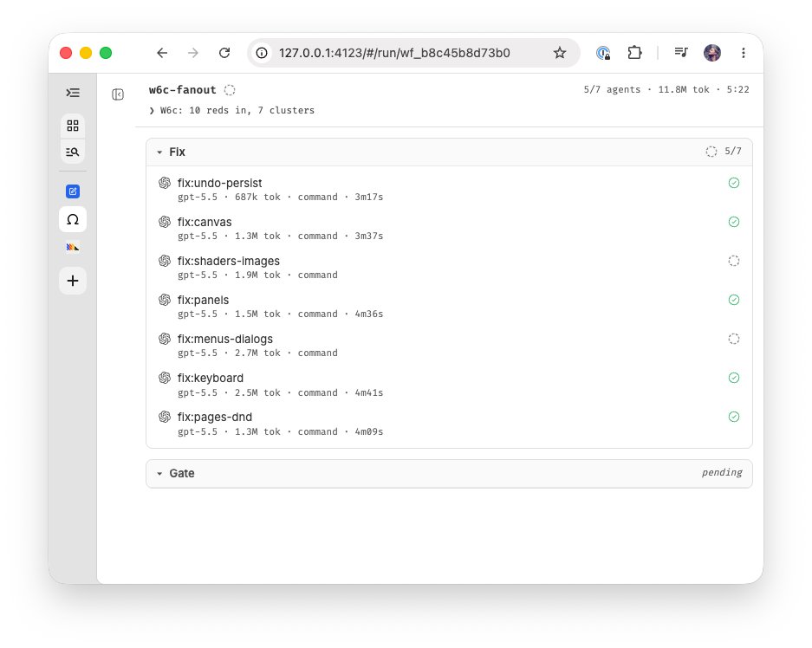The height and width of the screenshot is (648, 812).
Task: Click the OpenAI logo next to fix:shaders-images
Action: tap(165, 261)
